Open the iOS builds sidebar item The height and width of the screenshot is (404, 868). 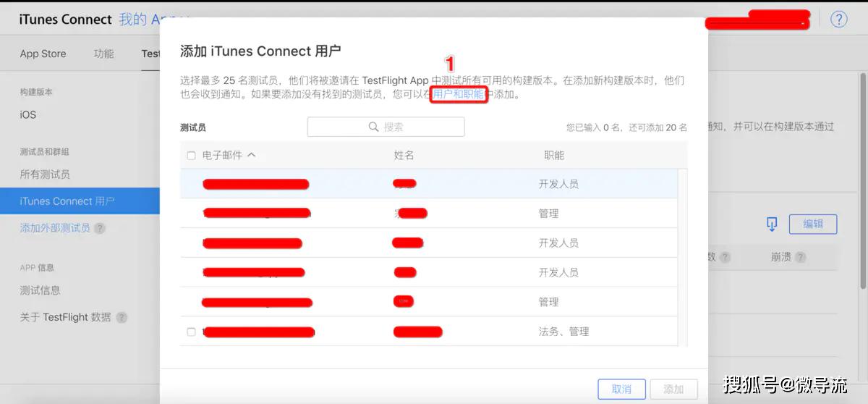tap(27, 114)
